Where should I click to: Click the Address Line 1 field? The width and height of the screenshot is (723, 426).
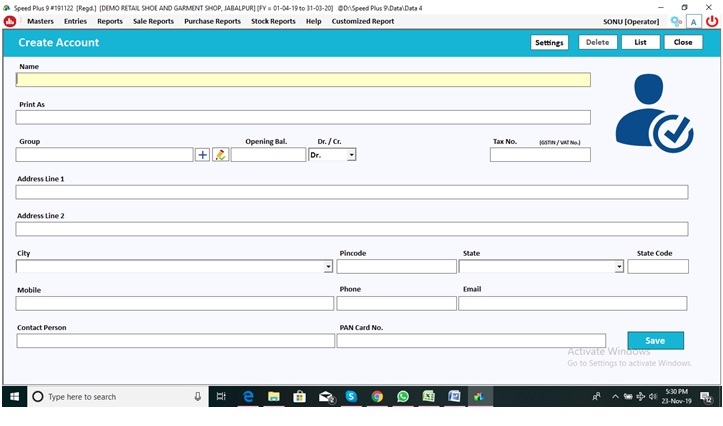pyautogui.click(x=352, y=192)
